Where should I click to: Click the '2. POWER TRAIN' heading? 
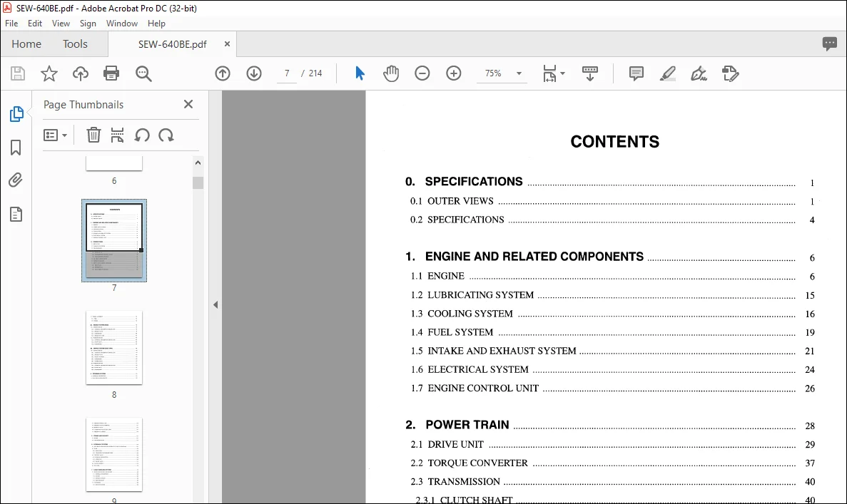pyautogui.click(x=457, y=425)
